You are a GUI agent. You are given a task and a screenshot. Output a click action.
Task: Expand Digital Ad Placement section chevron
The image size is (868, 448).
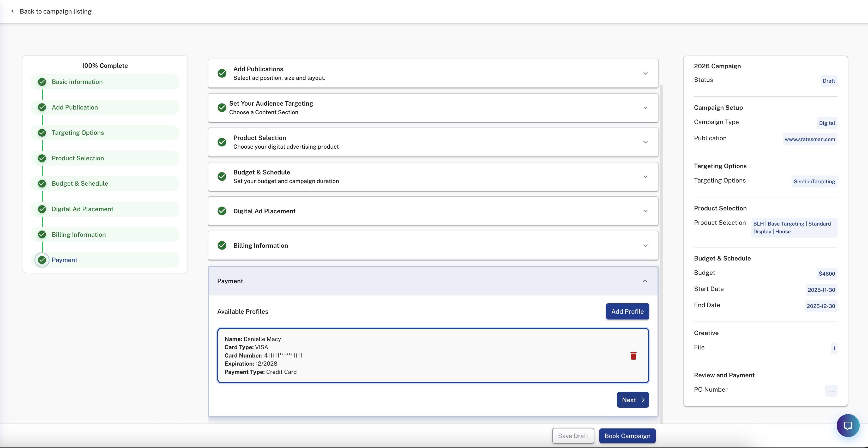(x=645, y=211)
